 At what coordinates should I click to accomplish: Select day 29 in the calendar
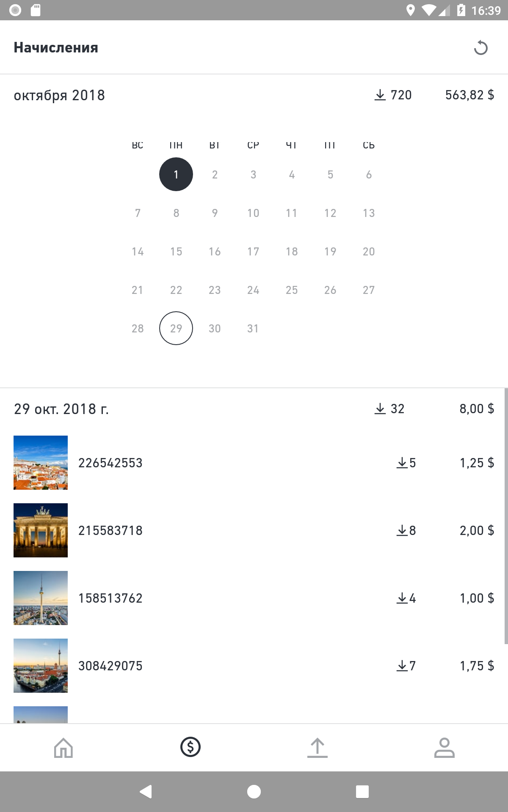176,328
